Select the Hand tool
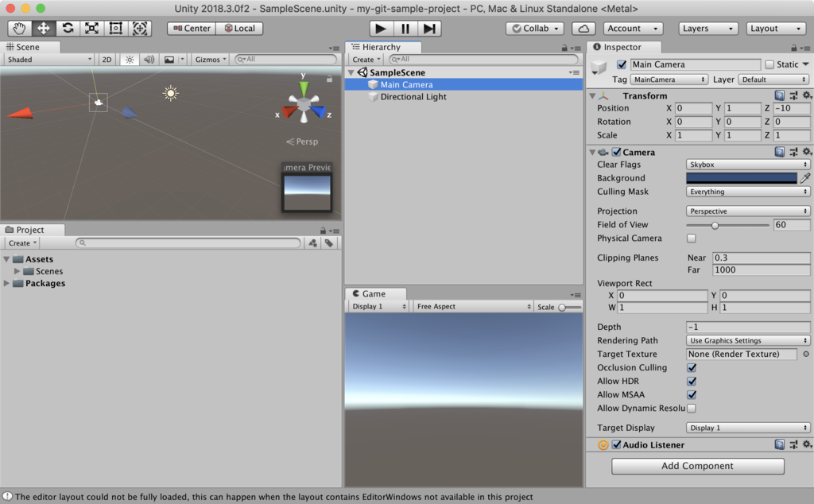The width and height of the screenshot is (814, 504). [20, 28]
